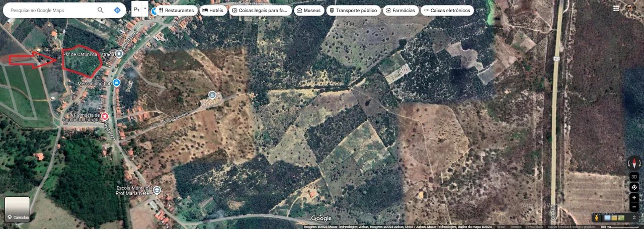This screenshot has height=229, width=644.
Task: Open the input language dropdown arrow
Action: (x=145, y=9)
